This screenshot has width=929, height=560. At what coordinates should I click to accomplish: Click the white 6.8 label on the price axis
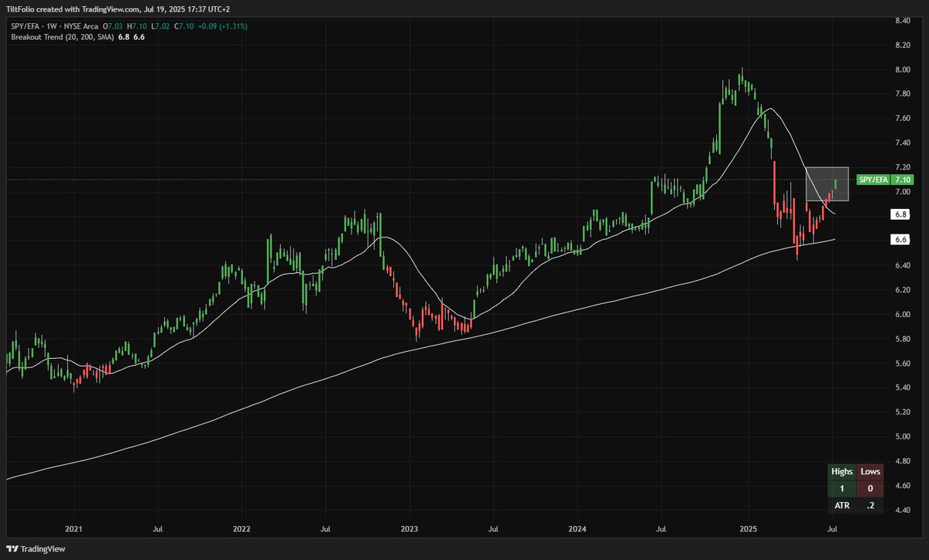click(900, 215)
